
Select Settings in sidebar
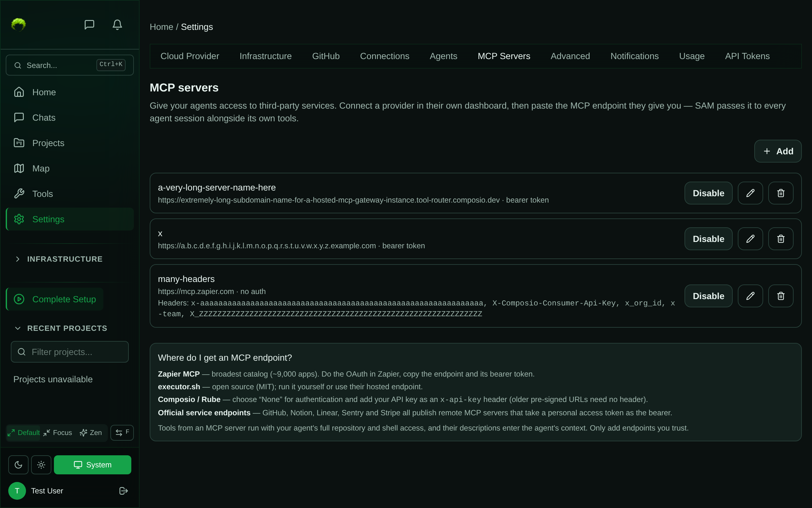click(70, 219)
